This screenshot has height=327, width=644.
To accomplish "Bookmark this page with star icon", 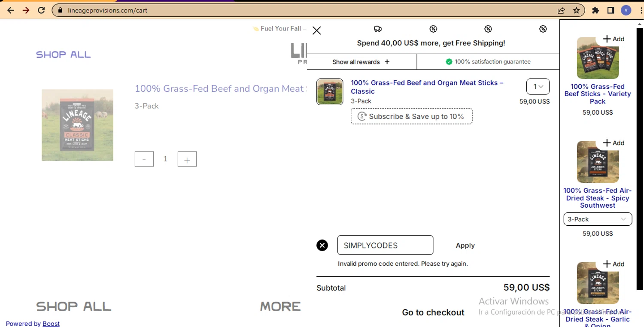I will click(x=577, y=10).
